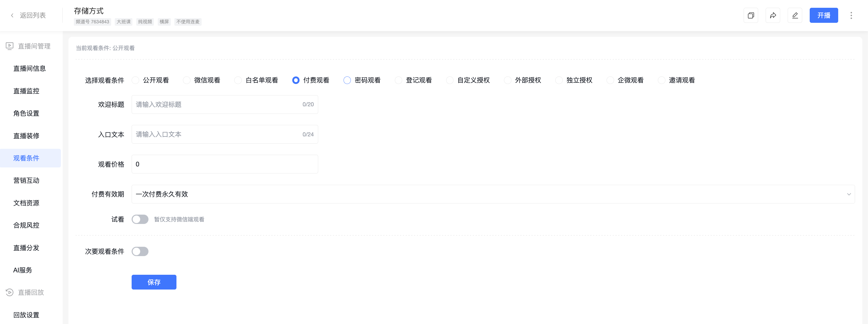Screen dimensions: 868x324
Task: Open 直播分发 in the sidebar
Action: (26, 248)
